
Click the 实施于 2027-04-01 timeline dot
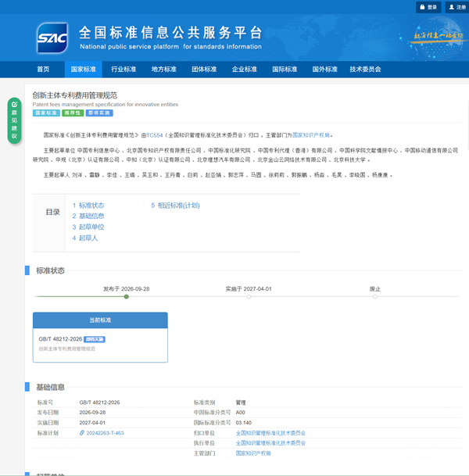249,296
